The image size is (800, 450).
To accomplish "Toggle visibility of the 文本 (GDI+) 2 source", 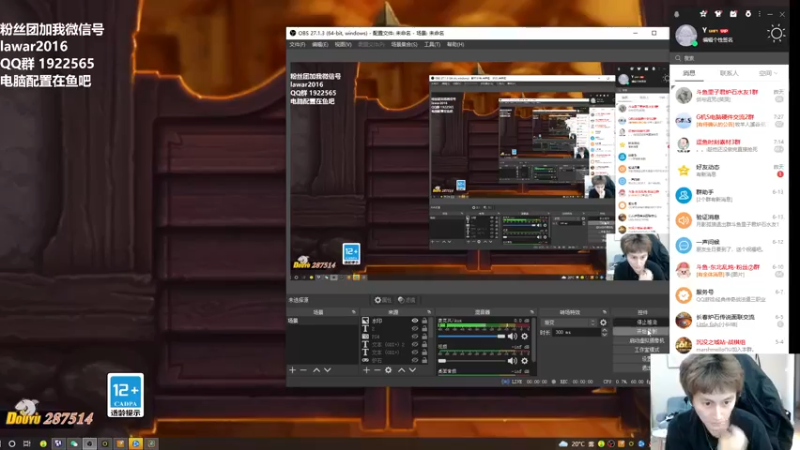I will click(415, 344).
